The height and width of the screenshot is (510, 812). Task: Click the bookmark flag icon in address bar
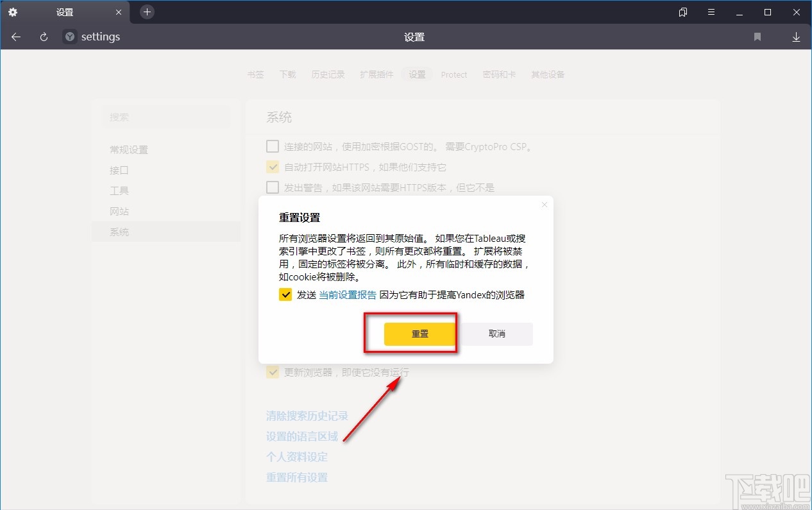tap(757, 37)
